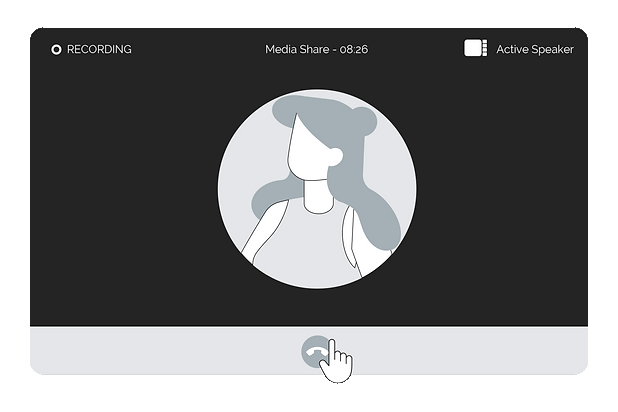This screenshot has height=412, width=618.
Task: Select the participant avatar picture
Action: 317,189
